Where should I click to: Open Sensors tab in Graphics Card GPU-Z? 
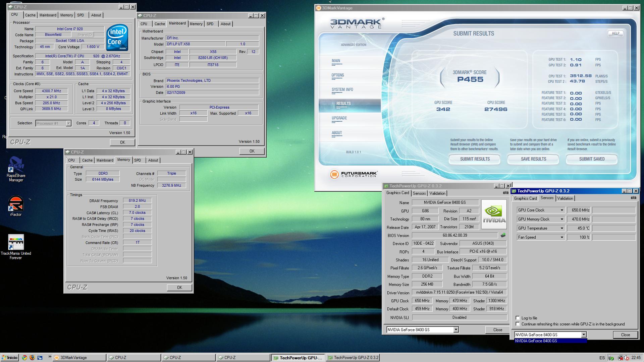pos(419,193)
